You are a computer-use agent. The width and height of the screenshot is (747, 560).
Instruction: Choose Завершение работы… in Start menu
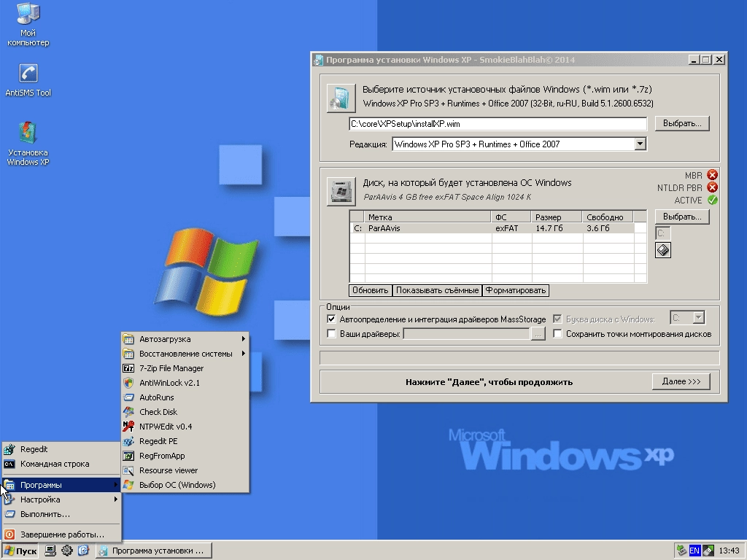point(61,534)
